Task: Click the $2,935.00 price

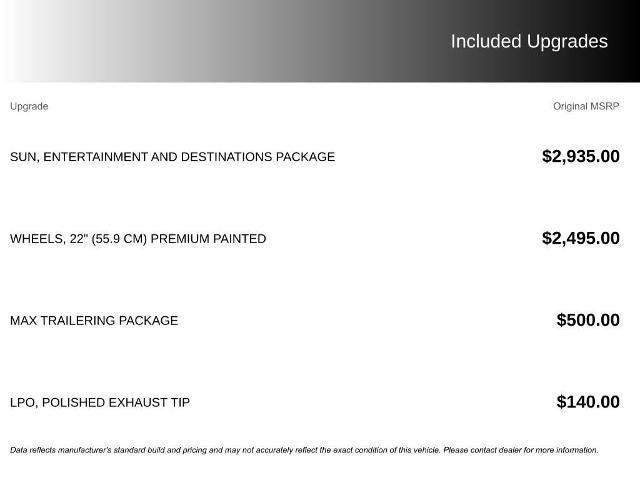Action: (x=580, y=156)
